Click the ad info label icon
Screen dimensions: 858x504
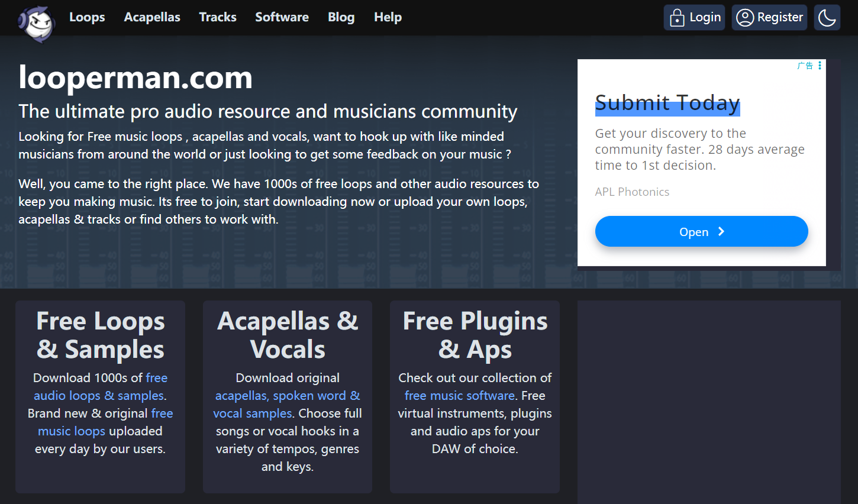coord(805,66)
